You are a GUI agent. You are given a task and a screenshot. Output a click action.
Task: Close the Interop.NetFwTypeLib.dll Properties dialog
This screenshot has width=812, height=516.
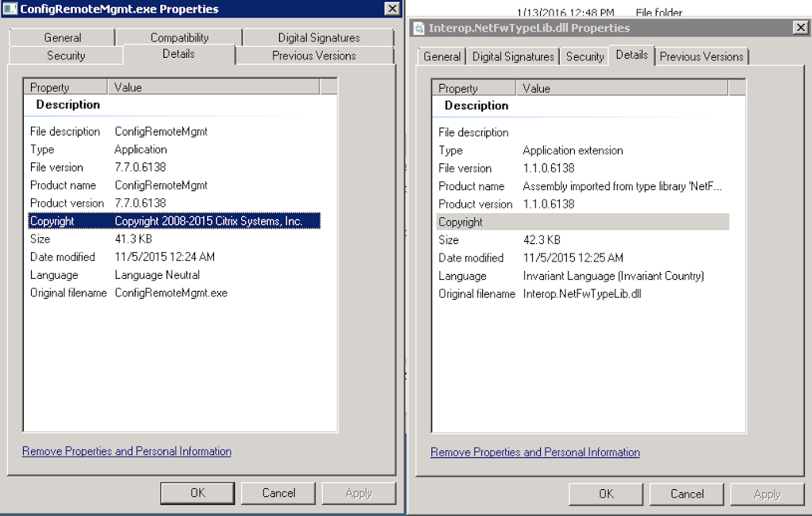[800, 28]
